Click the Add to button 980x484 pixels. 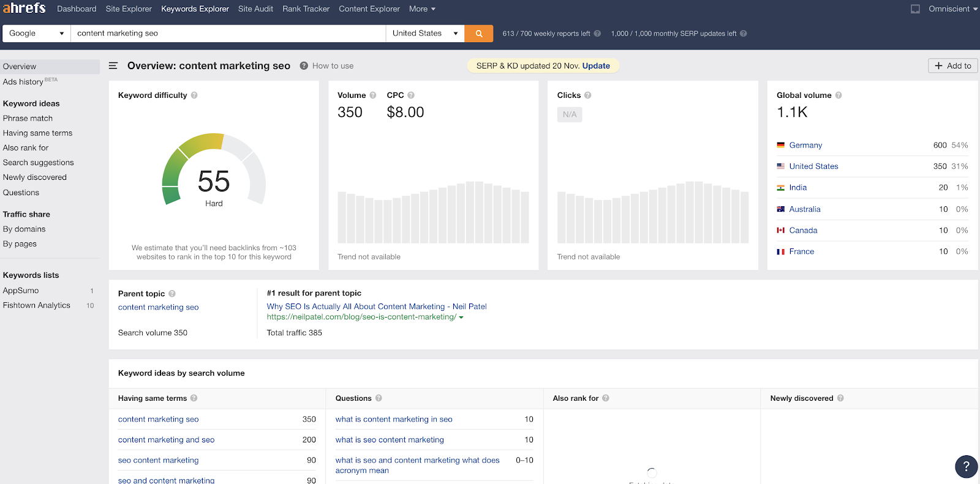[x=952, y=66]
